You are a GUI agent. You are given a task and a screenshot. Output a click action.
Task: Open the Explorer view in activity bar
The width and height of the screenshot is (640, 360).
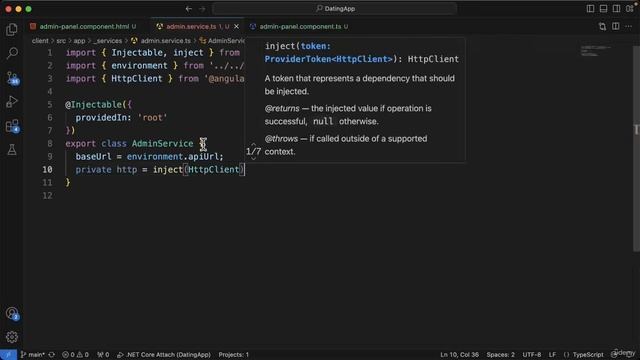[x=12, y=29]
